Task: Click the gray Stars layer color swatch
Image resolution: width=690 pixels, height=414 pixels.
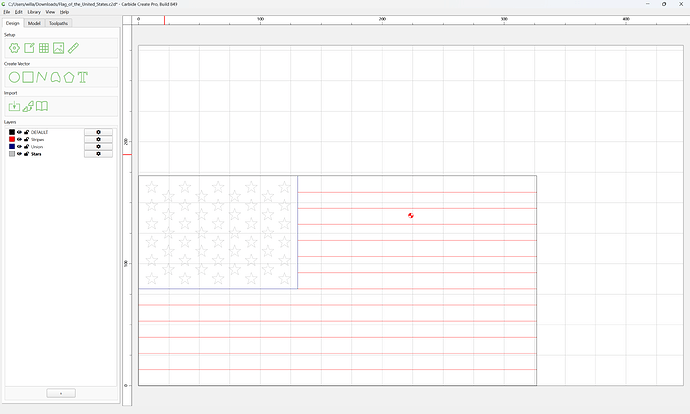Action: coord(12,154)
